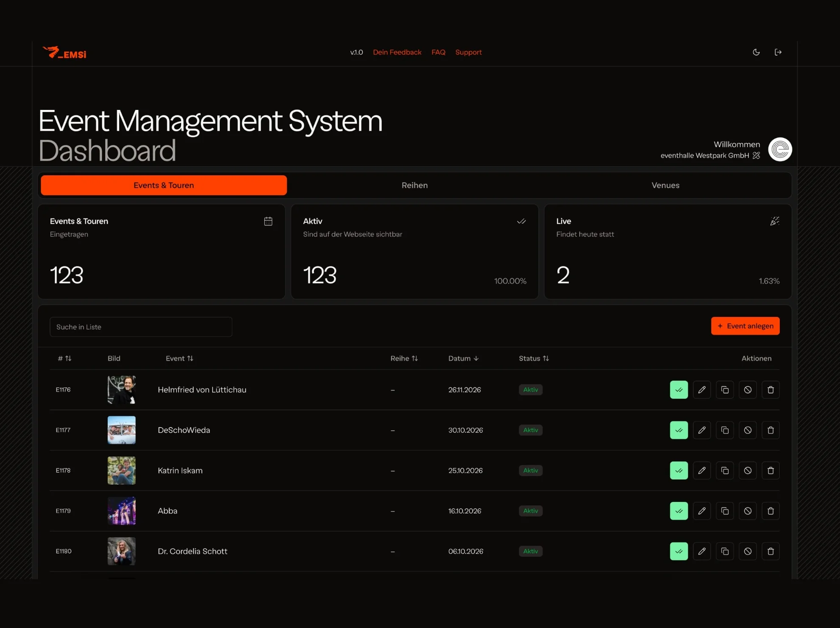This screenshot has width=840, height=628.
Task: Click the edit pencil for Dr. Cordelia Schott
Action: point(702,551)
